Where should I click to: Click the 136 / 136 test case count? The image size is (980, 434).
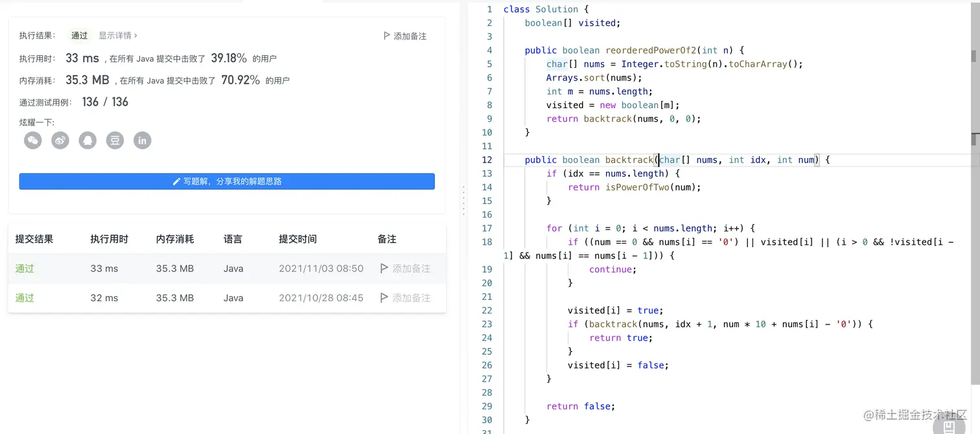(105, 102)
